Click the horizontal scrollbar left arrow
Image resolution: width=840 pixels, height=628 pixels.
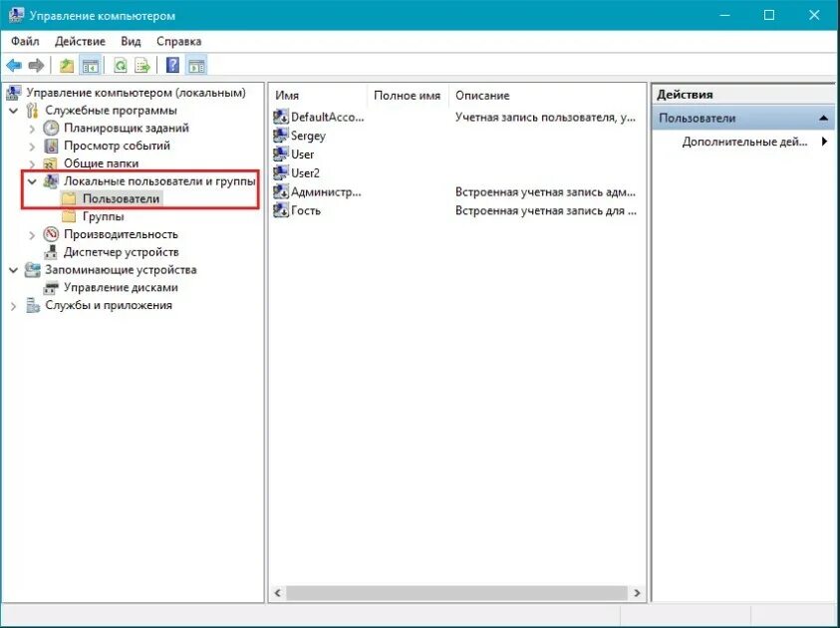(277, 593)
